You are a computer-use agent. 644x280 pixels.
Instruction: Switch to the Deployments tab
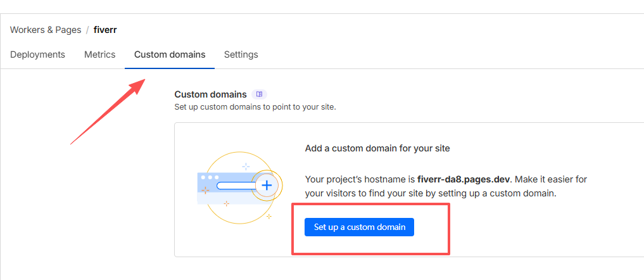pos(37,54)
